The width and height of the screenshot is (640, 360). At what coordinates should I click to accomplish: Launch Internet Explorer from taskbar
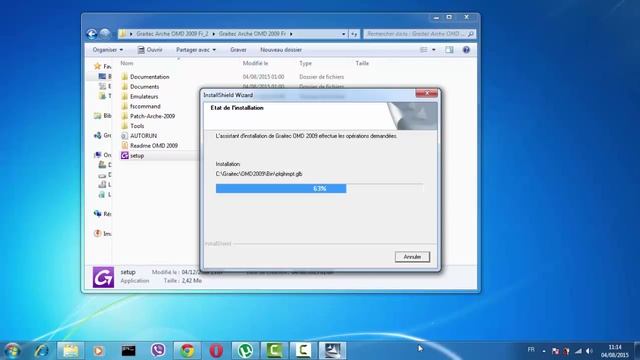pos(41,351)
